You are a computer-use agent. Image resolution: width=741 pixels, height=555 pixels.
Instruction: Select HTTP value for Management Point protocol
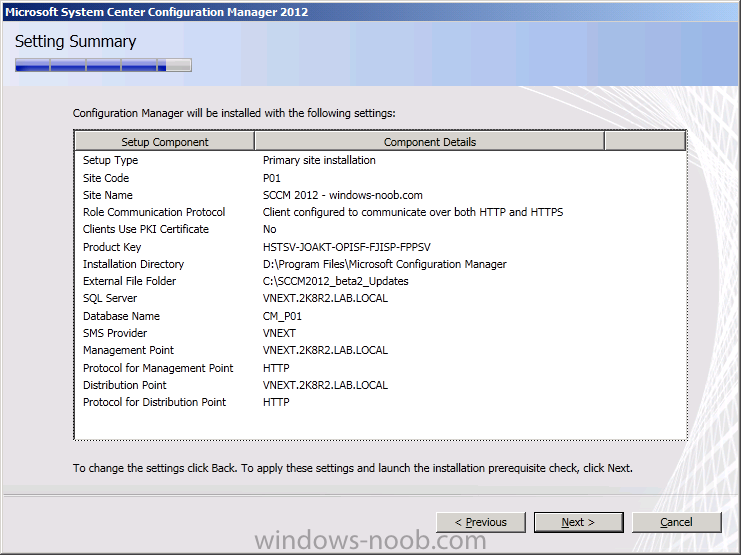[276, 368]
